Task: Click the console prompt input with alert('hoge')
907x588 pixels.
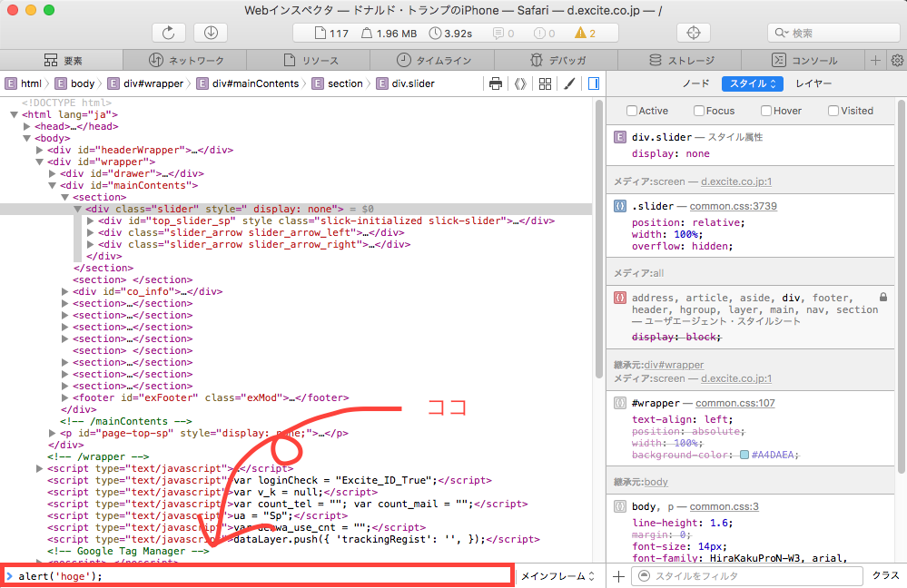Action: (258, 576)
